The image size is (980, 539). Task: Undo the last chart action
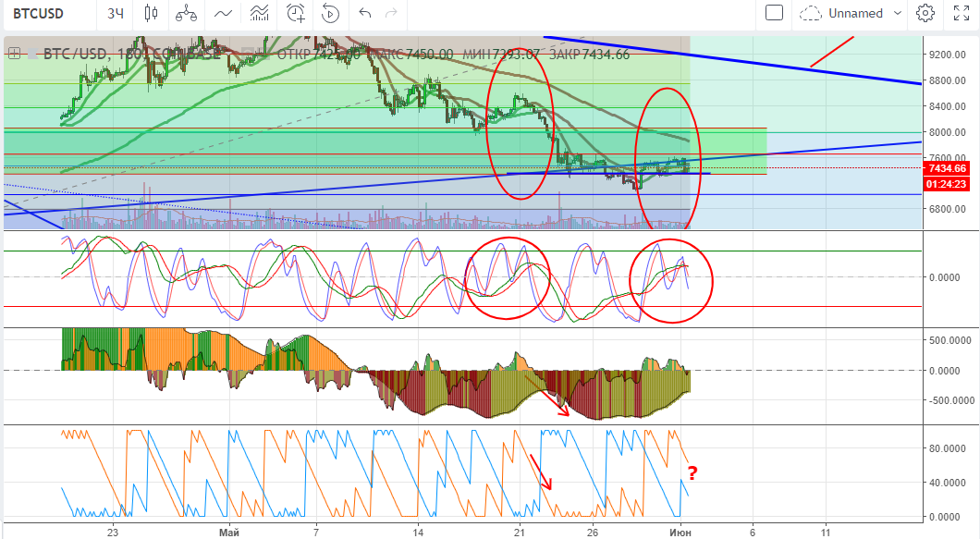point(364,13)
